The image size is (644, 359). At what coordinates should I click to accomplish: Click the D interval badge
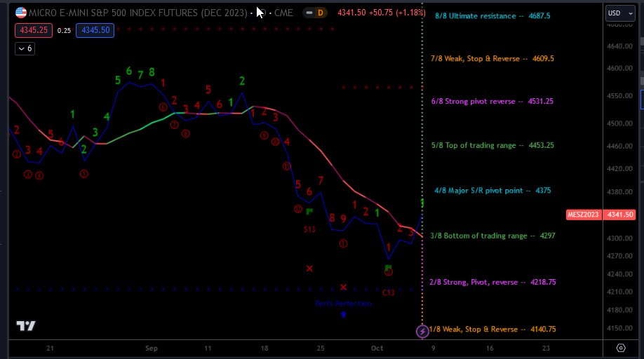point(320,13)
